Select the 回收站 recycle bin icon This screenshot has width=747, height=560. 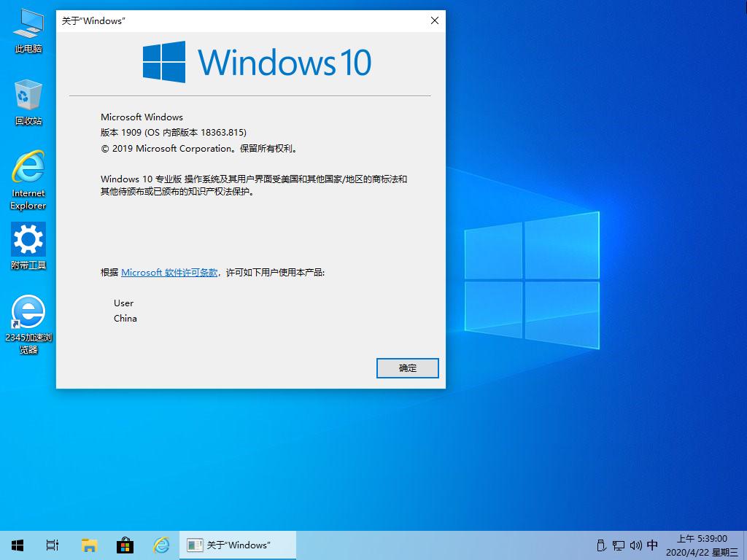(x=28, y=102)
